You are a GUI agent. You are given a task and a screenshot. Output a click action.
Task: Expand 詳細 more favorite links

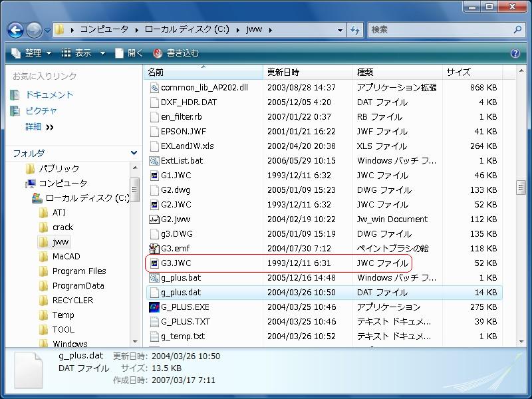coord(40,127)
